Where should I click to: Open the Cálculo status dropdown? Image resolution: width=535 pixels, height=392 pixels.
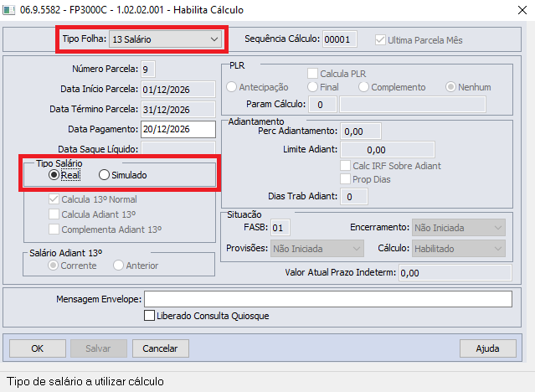coord(459,249)
